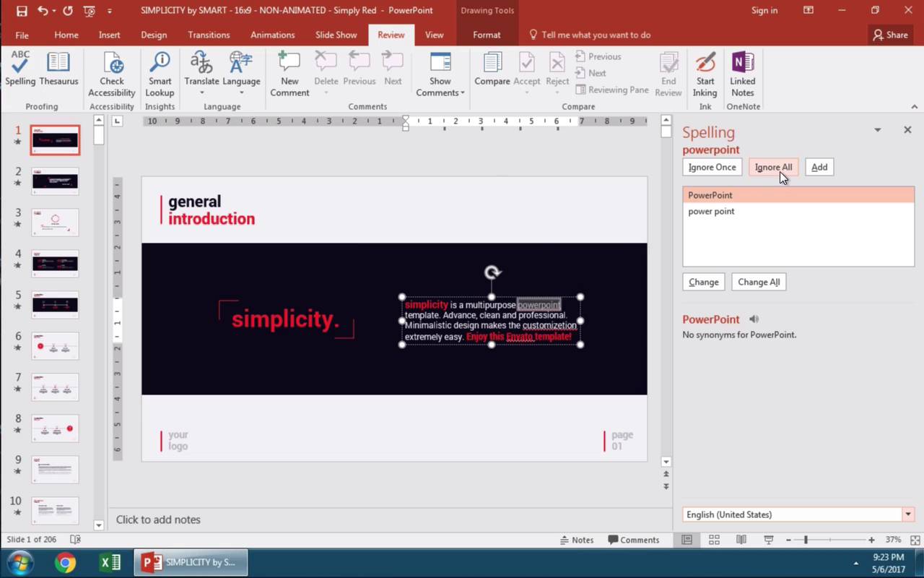Go to the Transitions tab
Screen dimensions: 924x578
pyautogui.click(x=209, y=35)
